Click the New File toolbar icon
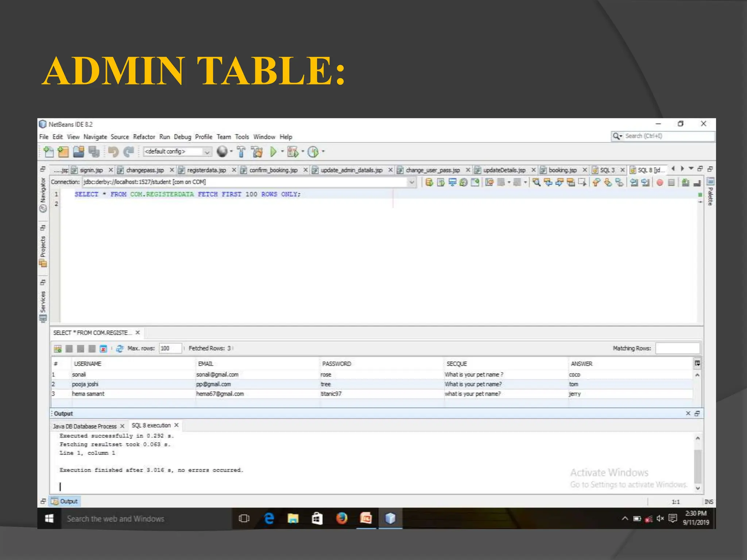This screenshot has height=560, width=747. tap(49, 151)
